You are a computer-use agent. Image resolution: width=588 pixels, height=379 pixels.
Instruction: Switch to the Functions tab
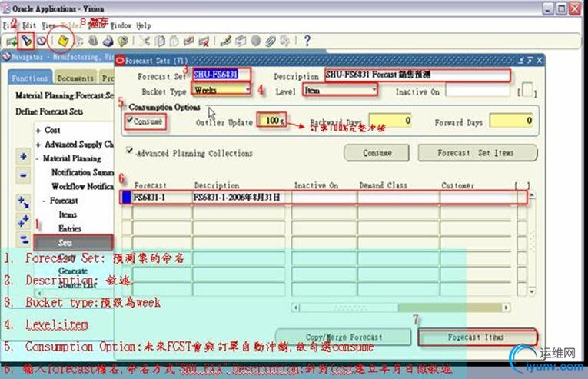[30, 78]
